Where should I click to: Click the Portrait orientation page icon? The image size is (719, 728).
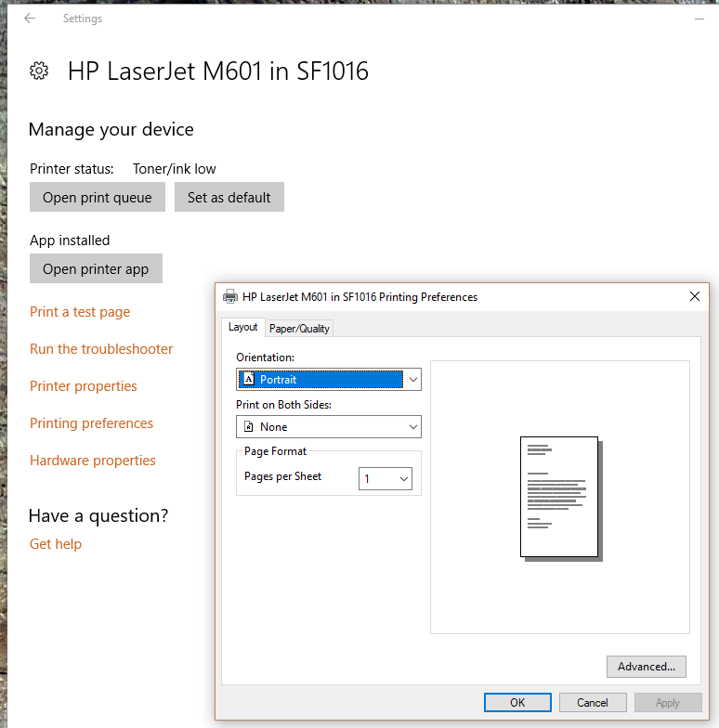click(x=249, y=379)
